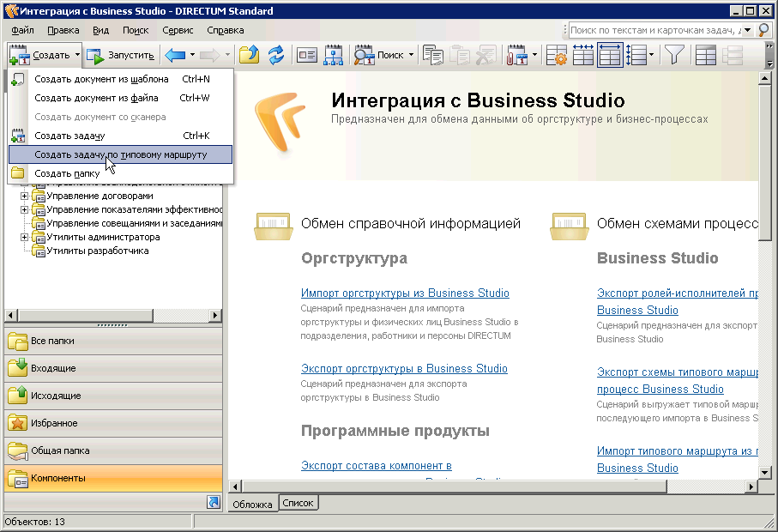Click the table grid view icon

tap(705, 55)
